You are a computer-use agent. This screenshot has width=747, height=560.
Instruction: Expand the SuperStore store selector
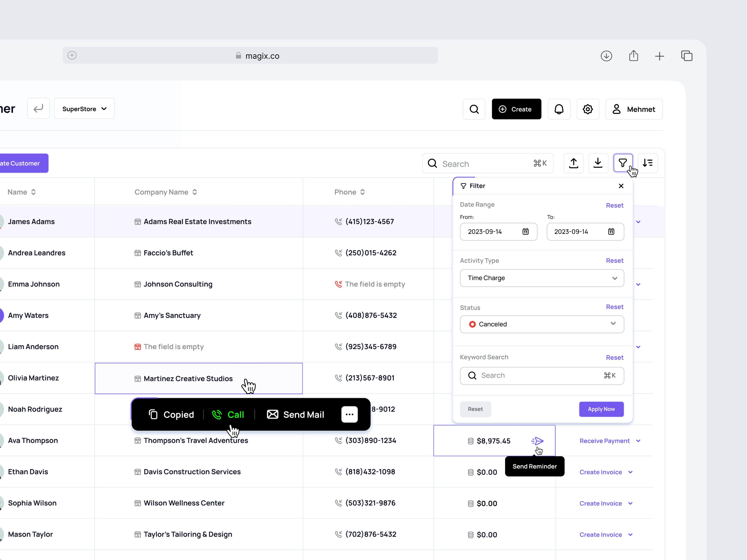84,108
